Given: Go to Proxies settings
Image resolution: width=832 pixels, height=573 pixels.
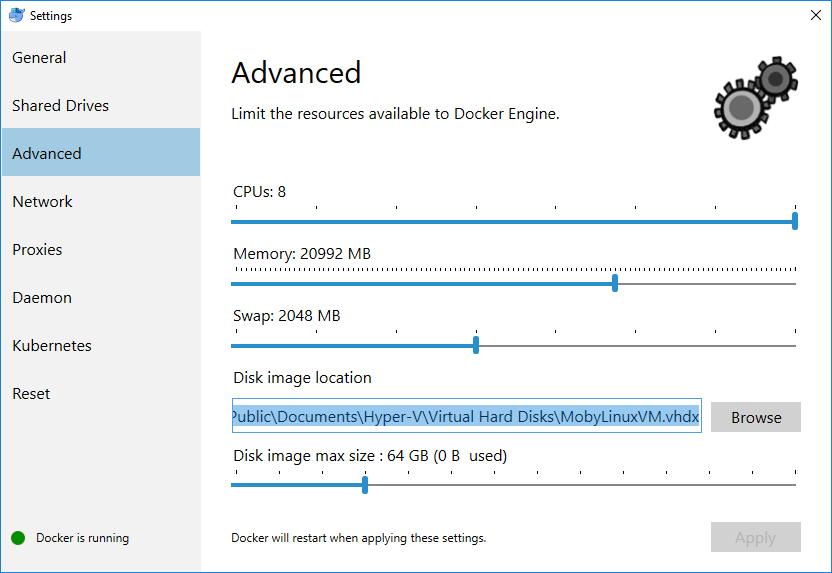Looking at the screenshot, I should [x=101, y=249].
